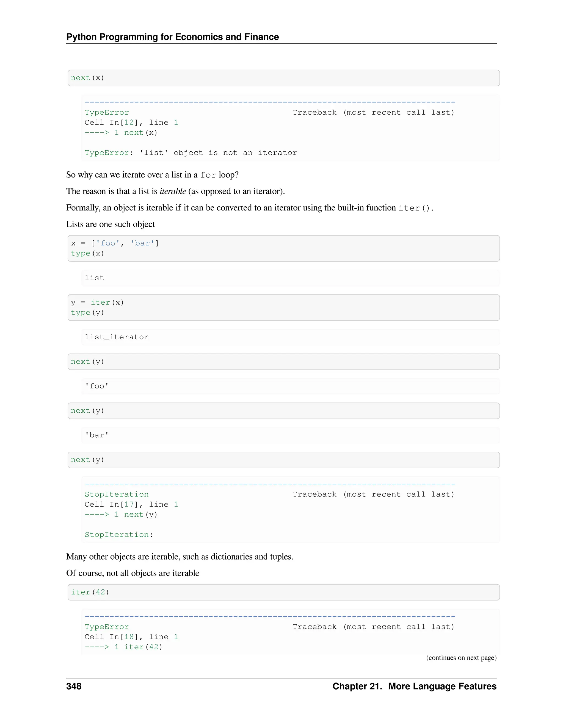Click the arrow line '----> 1 next(x)'
The width and height of the screenshot is (563, 728).
pos(121,133)
